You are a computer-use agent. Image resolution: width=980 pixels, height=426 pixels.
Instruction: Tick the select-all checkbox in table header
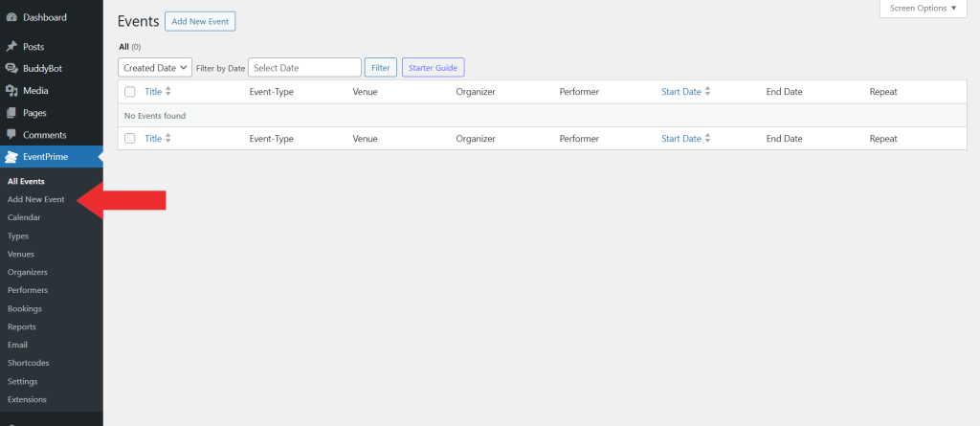point(130,92)
